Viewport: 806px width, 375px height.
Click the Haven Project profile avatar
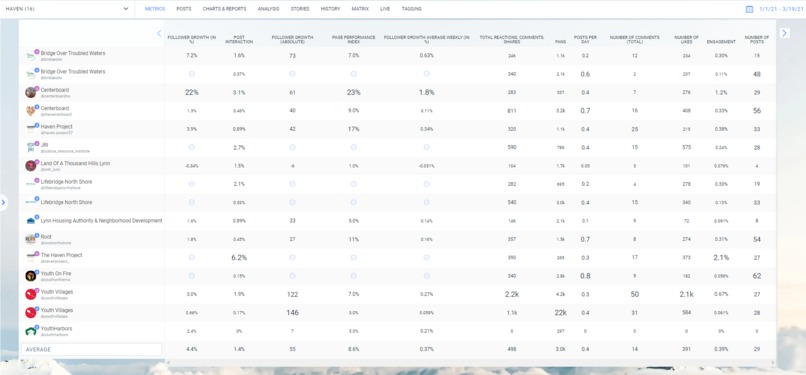[30, 129]
